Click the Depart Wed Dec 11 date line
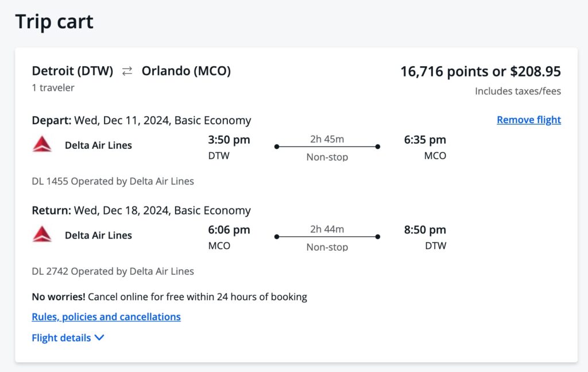 pyautogui.click(x=141, y=120)
